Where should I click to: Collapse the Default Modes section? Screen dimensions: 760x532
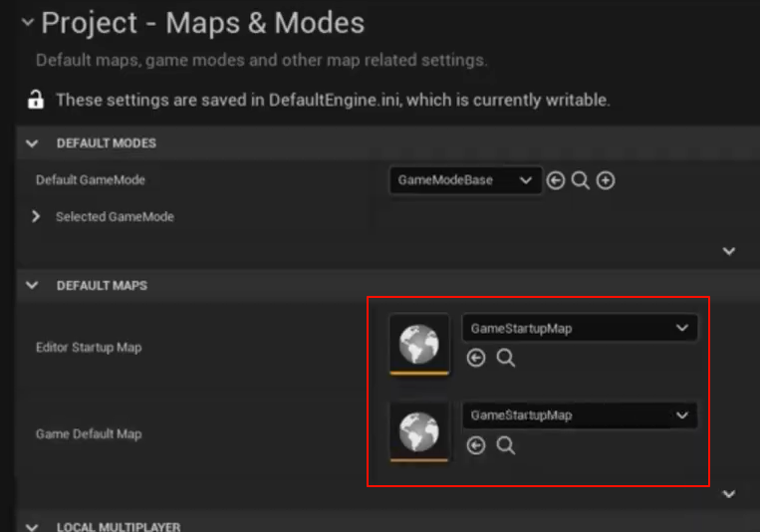(33, 143)
